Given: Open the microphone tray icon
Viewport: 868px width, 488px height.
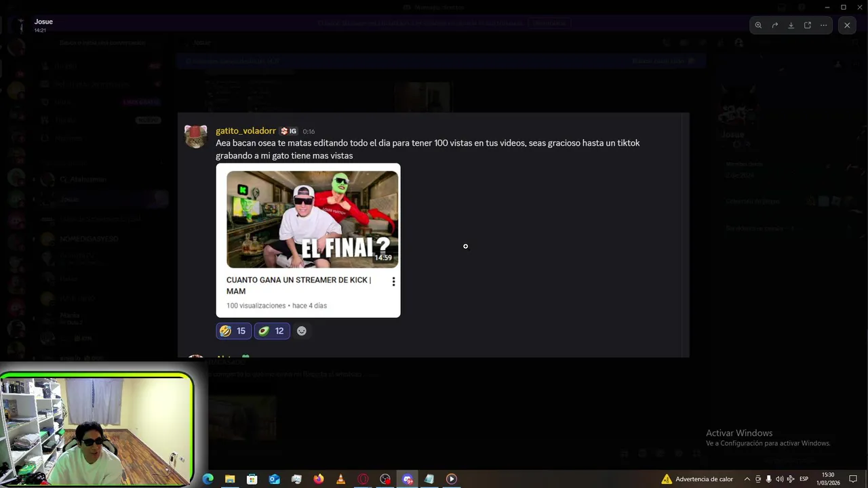Looking at the screenshot, I should pyautogui.click(x=769, y=479).
